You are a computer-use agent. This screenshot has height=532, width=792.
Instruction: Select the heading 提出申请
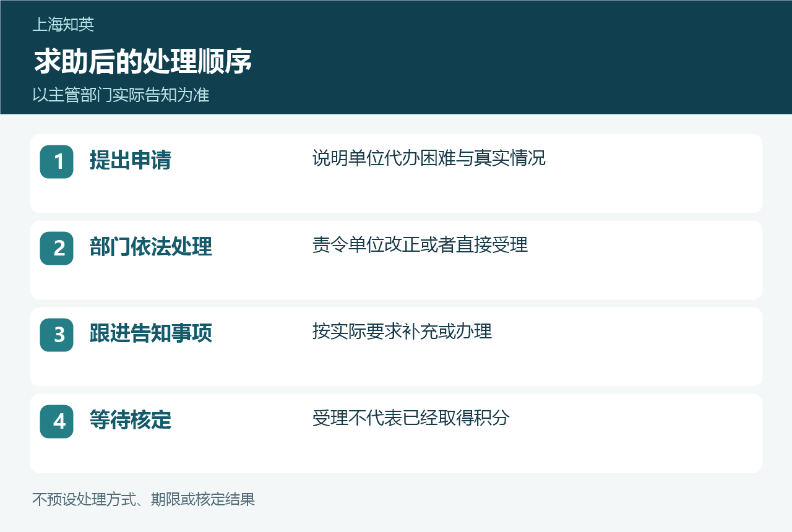click(x=131, y=160)
